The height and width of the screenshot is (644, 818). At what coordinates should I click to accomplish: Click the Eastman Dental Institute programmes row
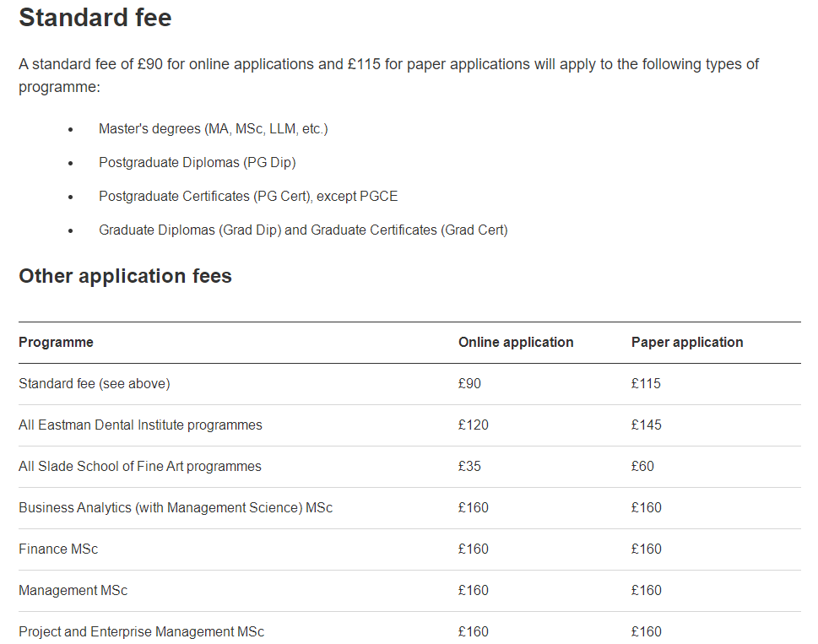click(x=140, y=425)
